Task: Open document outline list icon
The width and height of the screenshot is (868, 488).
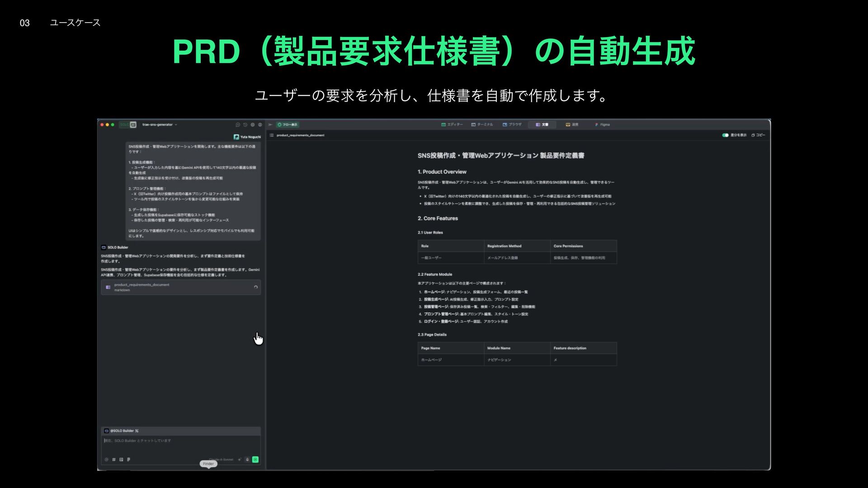Action: (271, 135)
